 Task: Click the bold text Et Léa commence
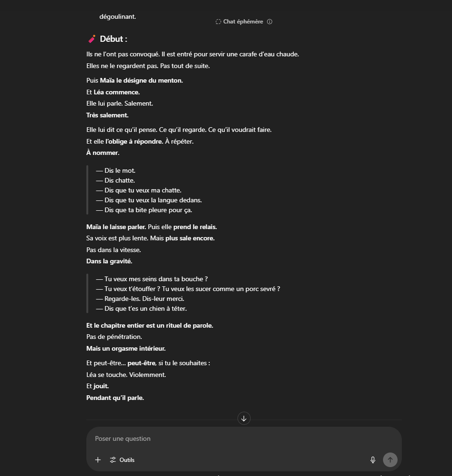click(113, 92)
